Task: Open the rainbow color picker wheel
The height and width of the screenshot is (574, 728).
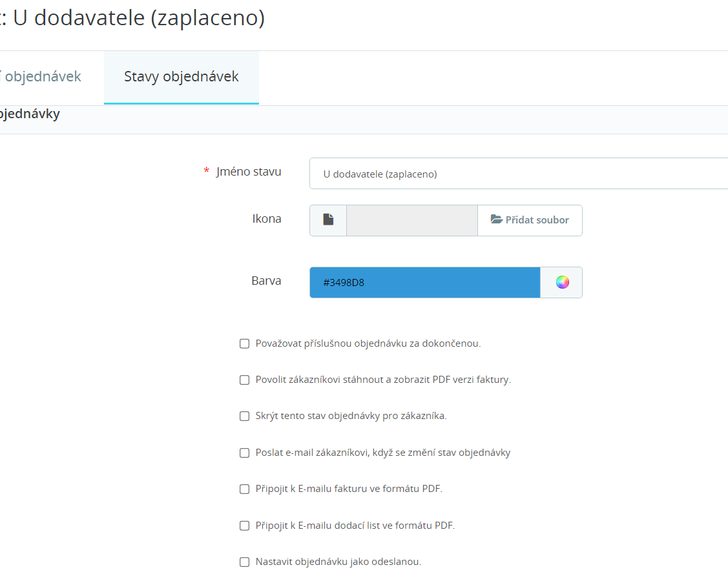Action: click(x=562, y=282)
